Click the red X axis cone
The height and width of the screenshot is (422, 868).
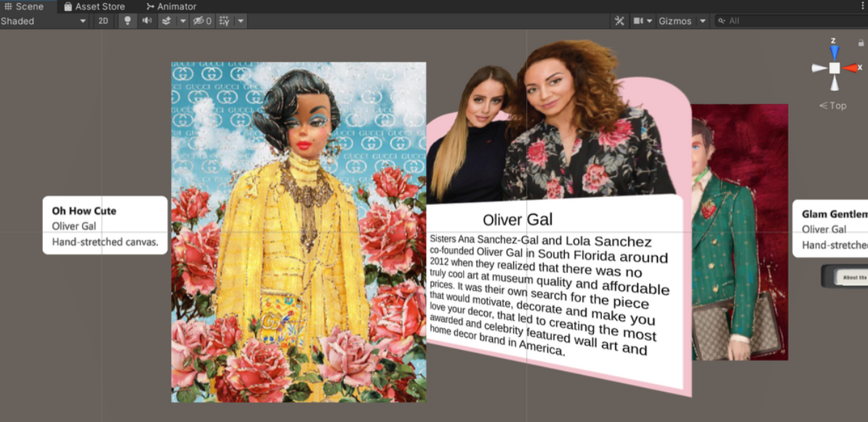851,68
